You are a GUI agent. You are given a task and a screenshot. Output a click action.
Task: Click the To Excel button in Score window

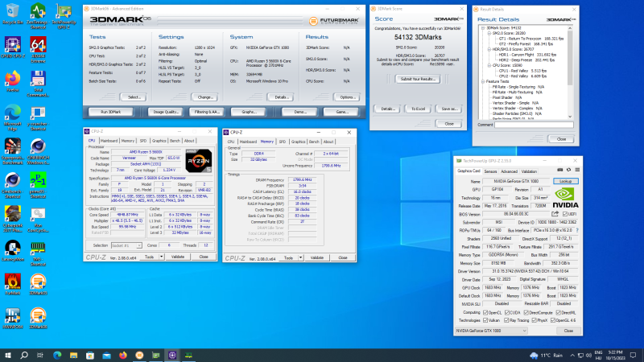point(418,109)
